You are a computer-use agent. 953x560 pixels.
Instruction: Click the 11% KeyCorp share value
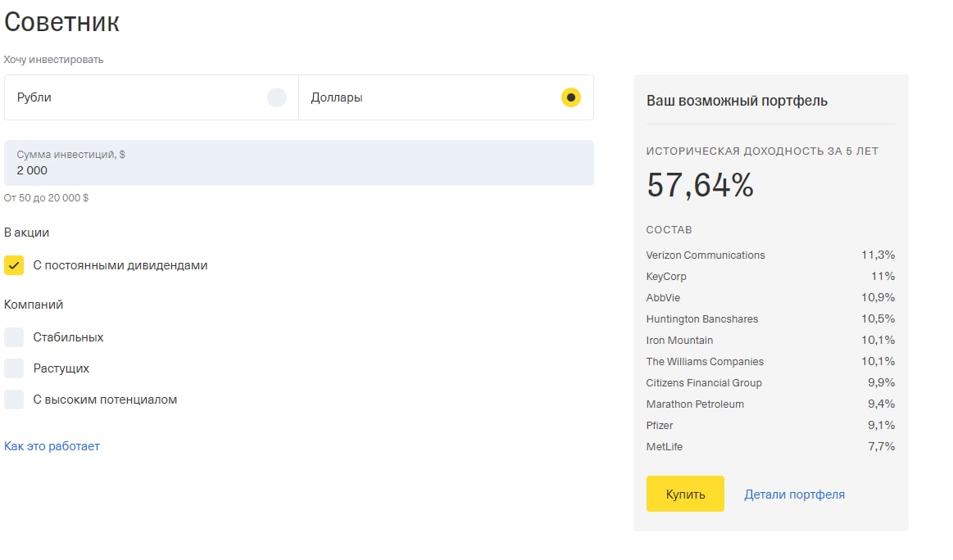tap(883, 276)
